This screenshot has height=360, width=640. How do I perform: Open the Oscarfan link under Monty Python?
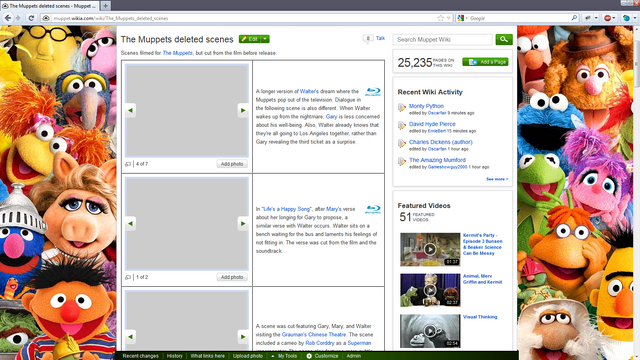pos(437,113)
